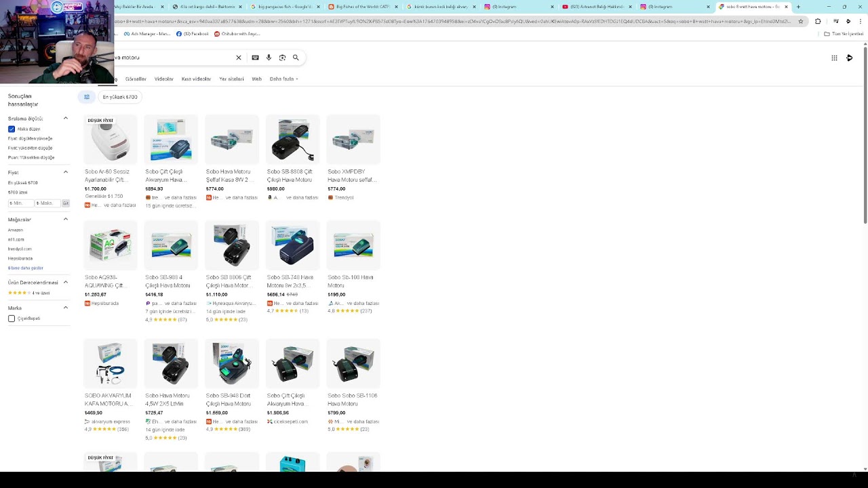This screenshot has height=488, width=868.
Task: Start voice search with microphone icon
Action: (269, 58)
